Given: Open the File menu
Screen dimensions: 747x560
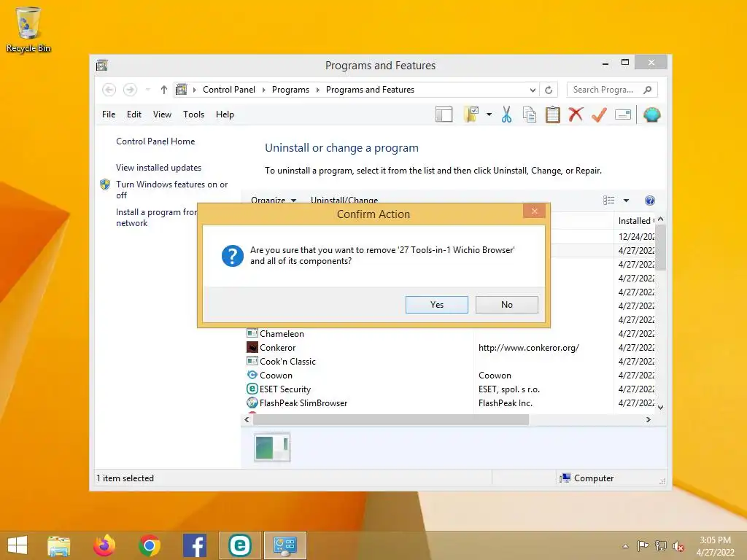Looking at the screenshot, I should pyautogui.click(x=109, y=114).
